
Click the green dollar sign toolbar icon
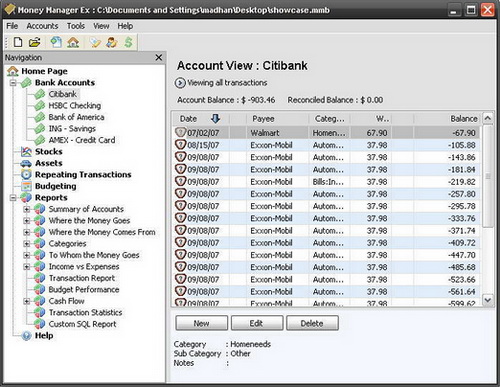tap(128, 42)
